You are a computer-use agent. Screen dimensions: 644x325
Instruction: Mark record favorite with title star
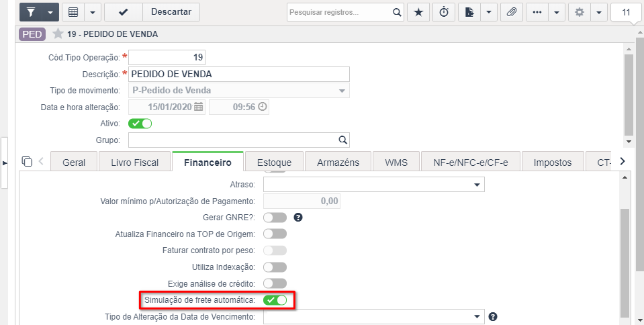coord(58,34)
